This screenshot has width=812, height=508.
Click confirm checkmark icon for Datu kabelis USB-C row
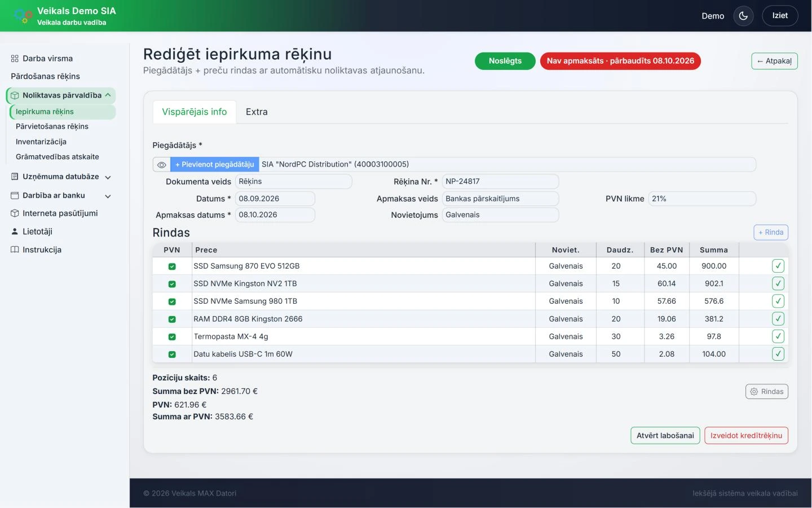point(778,354)
